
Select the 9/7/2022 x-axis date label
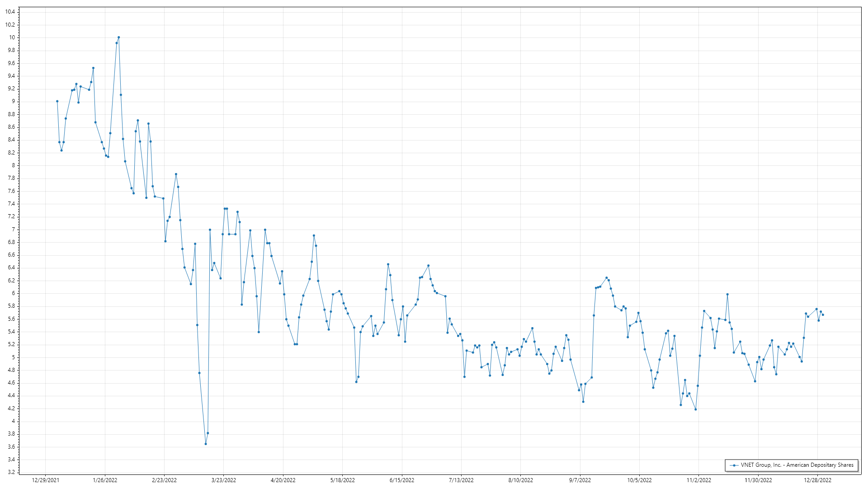[x=580, y=480]
